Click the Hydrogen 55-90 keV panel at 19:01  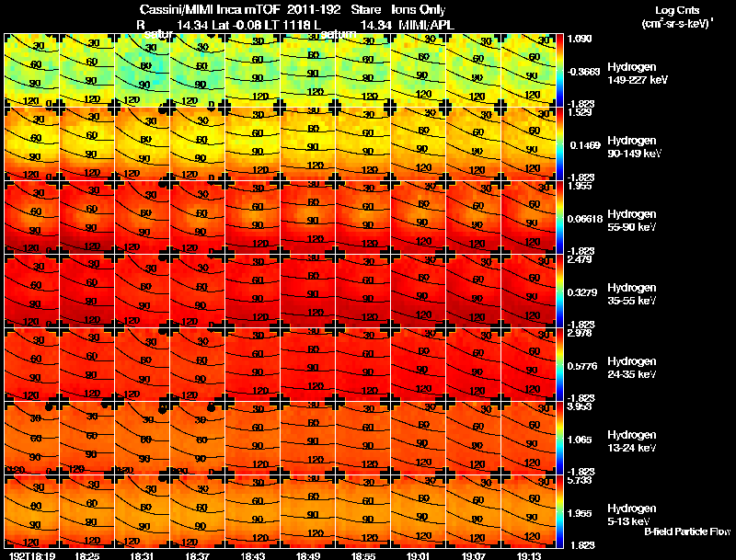tap(419, 217)
